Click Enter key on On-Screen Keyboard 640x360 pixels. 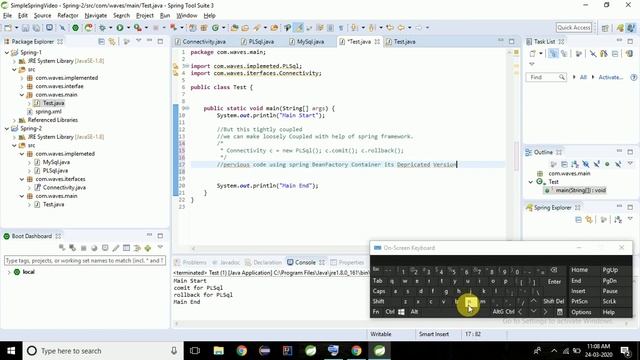[x=554, y=282]
